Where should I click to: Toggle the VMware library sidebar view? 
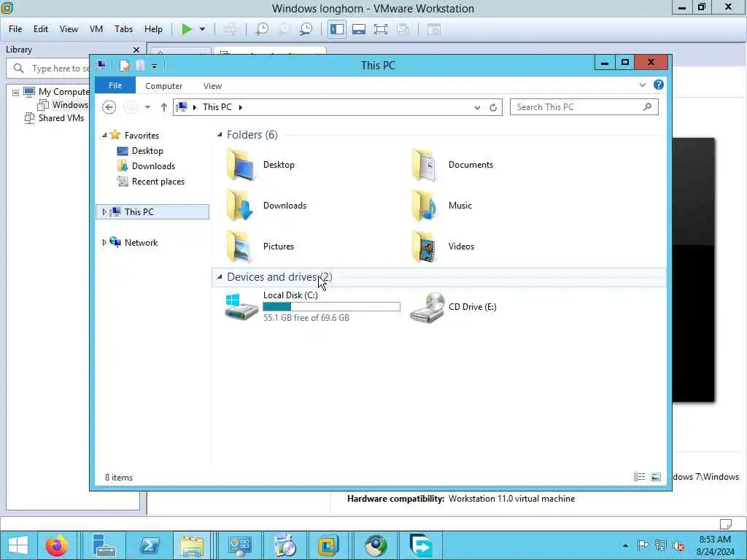pos(337,29)
